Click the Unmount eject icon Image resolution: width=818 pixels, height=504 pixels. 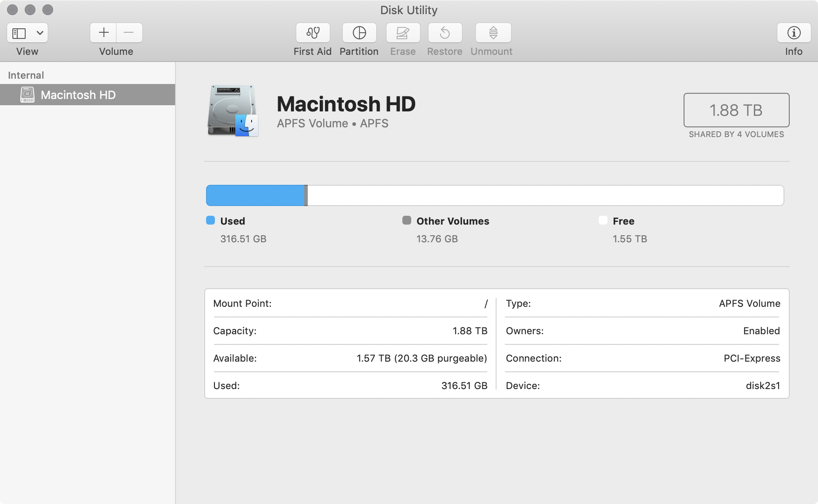[493, 33]
